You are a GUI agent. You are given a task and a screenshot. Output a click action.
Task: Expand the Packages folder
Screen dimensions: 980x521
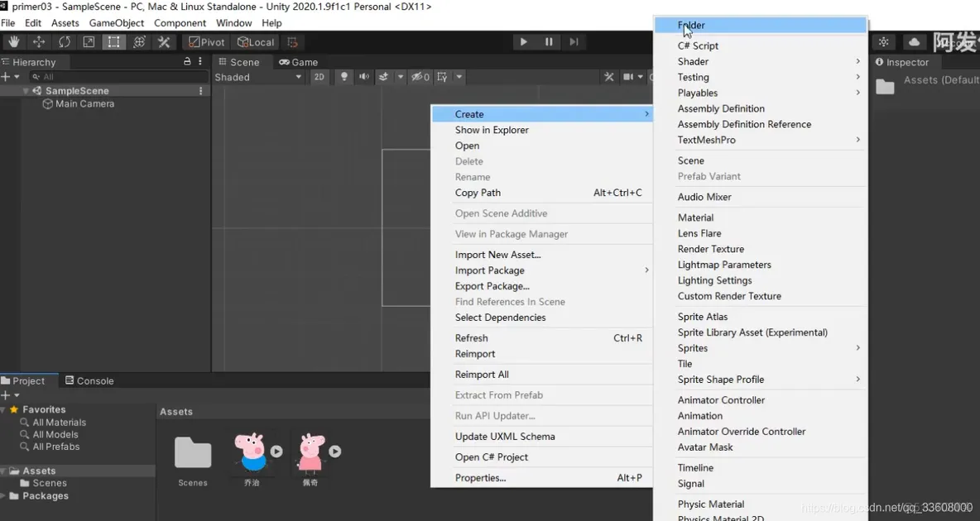click(3, 495)
